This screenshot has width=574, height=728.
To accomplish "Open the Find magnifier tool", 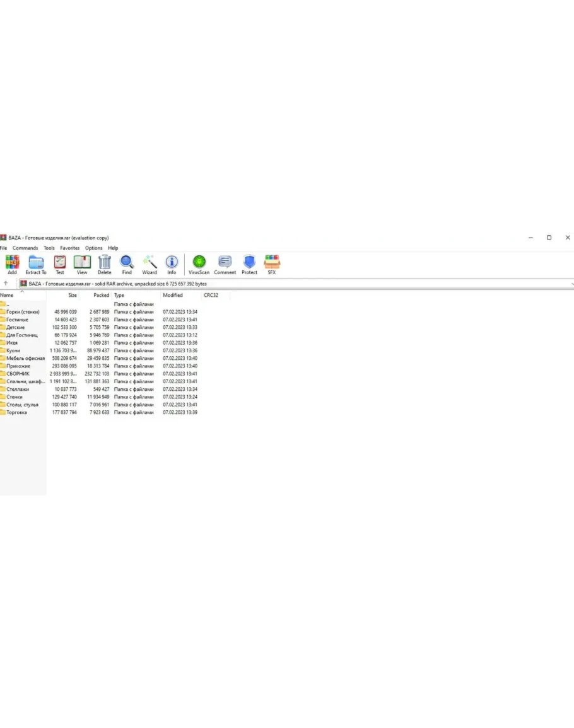I will click(x=127, y=263).
